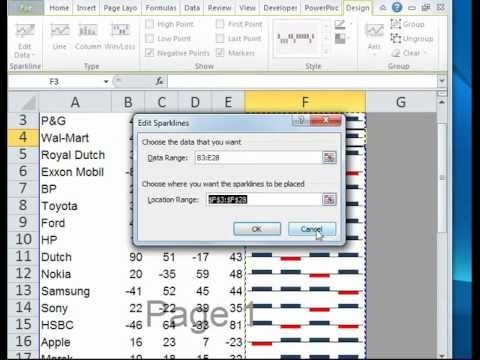Click the Insert Function fx icon
The width and height of the screenshot is (480, 360).
pyautogui.click(x=159, y=81)
